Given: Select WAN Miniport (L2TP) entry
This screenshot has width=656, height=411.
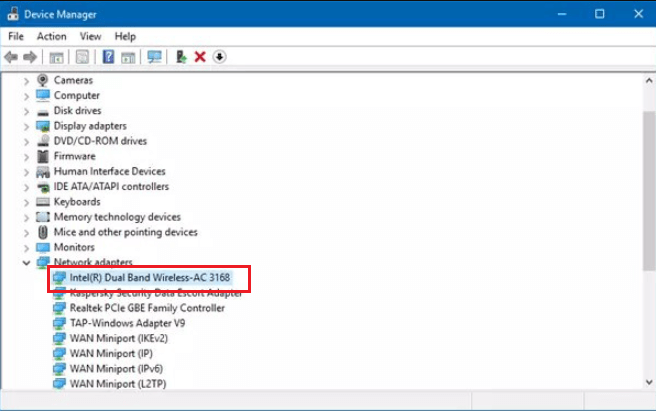Looking at the screenshot, I should click(x=118, y=384).
